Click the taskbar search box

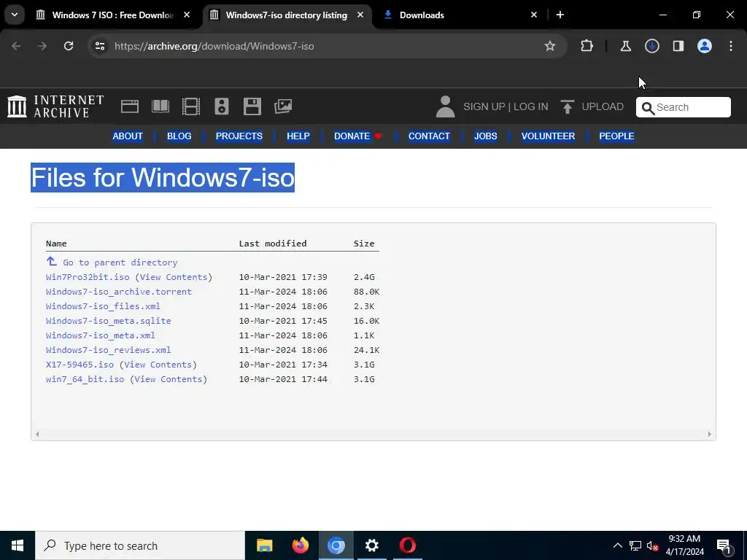tap(140, 545)
